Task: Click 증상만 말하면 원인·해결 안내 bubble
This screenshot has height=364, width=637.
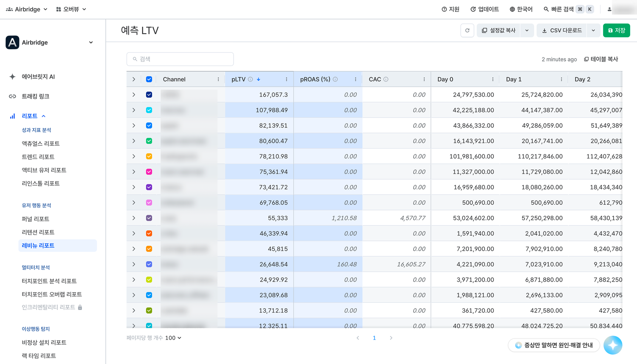Action: [x=554, y=345]
